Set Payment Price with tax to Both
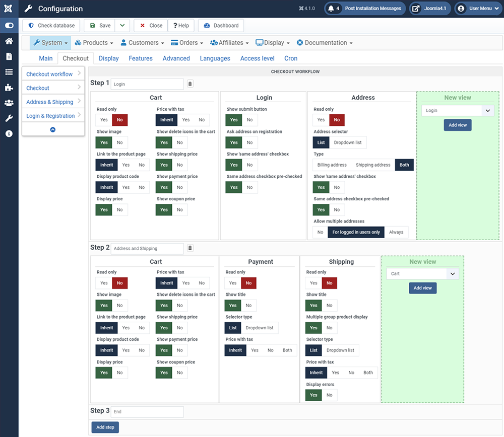 287,350
